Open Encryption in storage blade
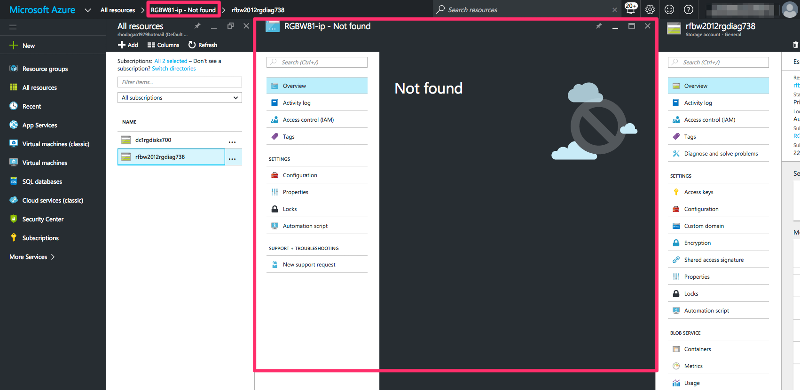800x390 pixels. tap(718, 243)
